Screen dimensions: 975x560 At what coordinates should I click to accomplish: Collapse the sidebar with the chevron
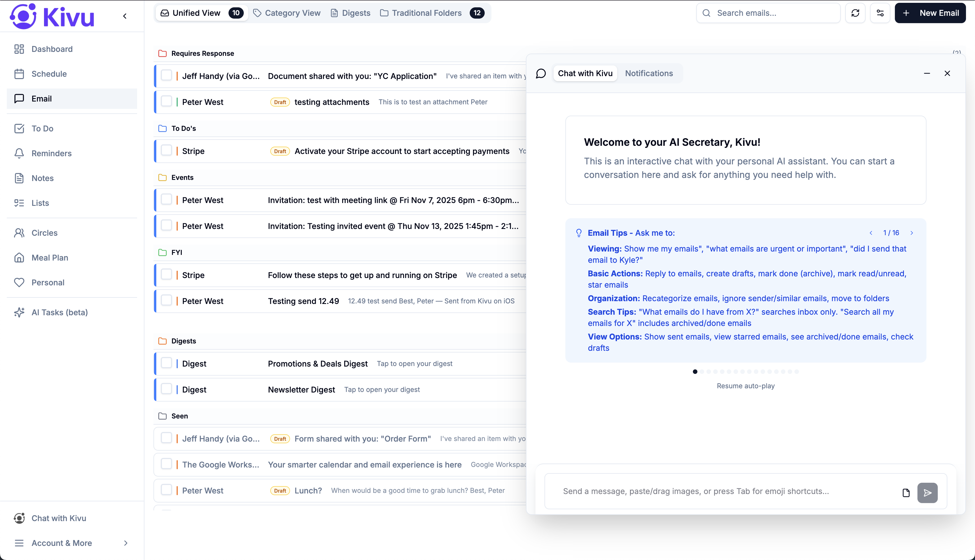click(x=125, y=16)
